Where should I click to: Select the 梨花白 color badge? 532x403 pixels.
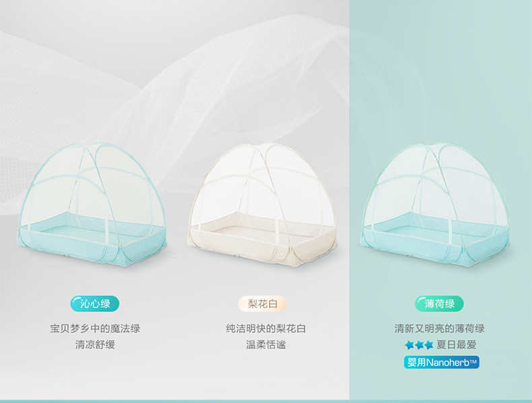(262, 303)
